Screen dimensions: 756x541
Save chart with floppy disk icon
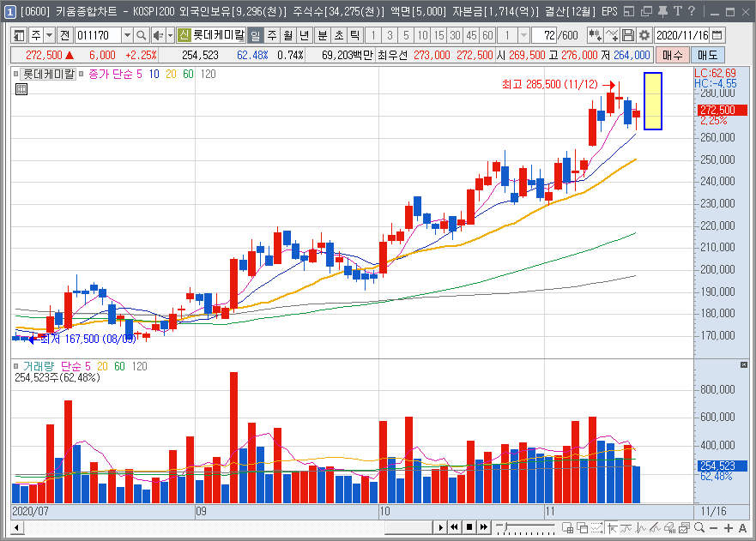[x=628, y=35]
